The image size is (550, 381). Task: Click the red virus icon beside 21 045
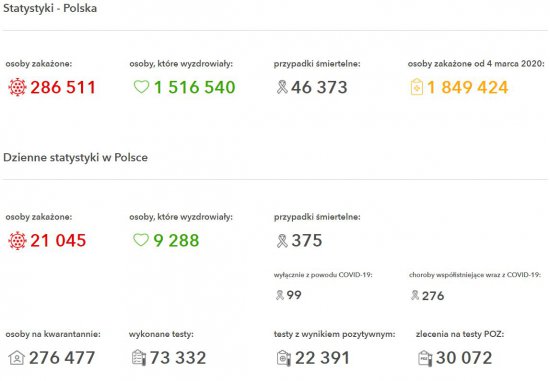17,241
